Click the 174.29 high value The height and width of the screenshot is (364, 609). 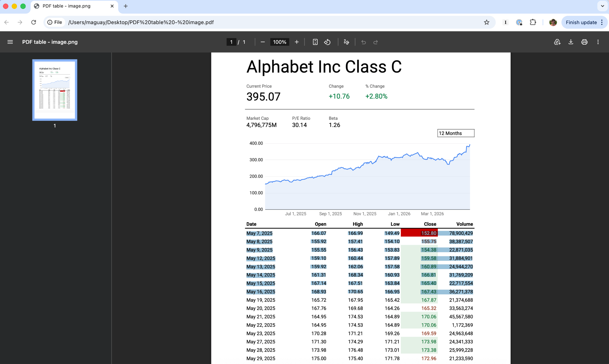355,342
